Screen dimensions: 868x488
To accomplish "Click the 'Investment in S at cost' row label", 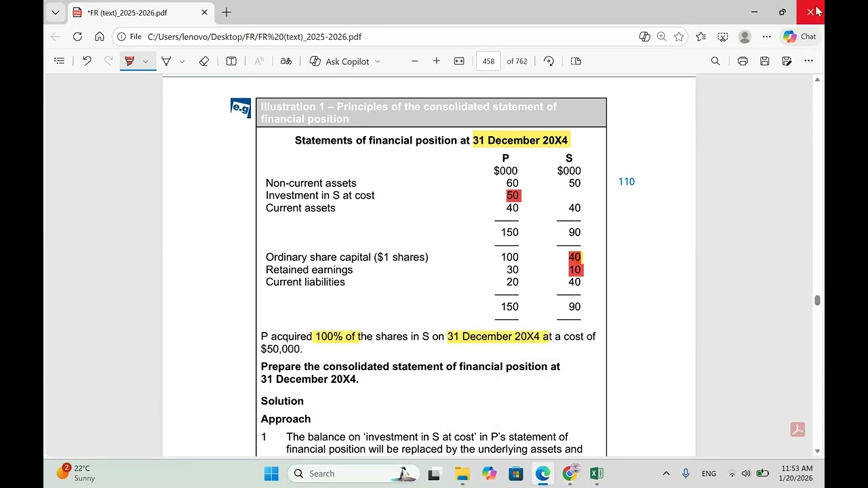I will click(x=320, y=195).
